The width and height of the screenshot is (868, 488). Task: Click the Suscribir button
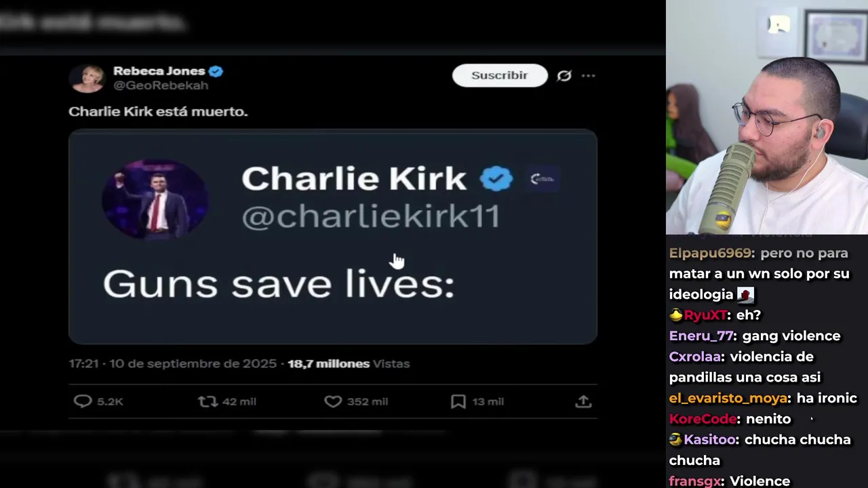(500, 75)
